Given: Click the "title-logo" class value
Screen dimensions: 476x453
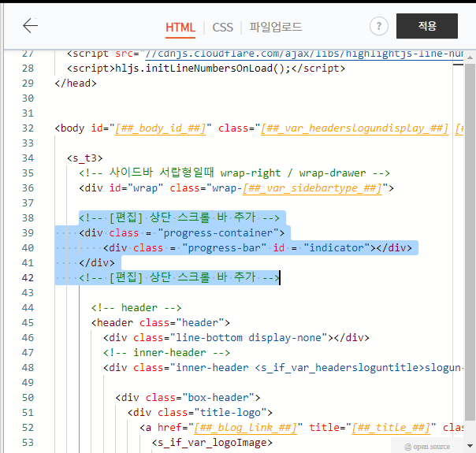Looking at the screenshot, I should tap(230, 413).
